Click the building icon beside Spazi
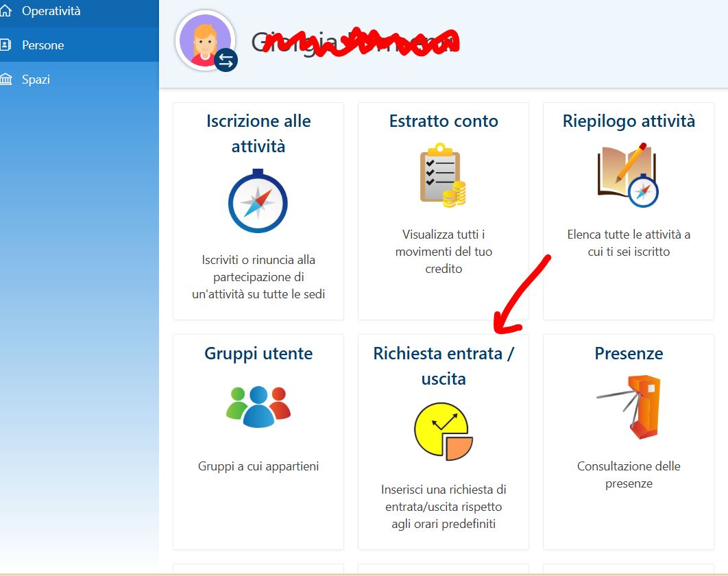 [6, 80]
